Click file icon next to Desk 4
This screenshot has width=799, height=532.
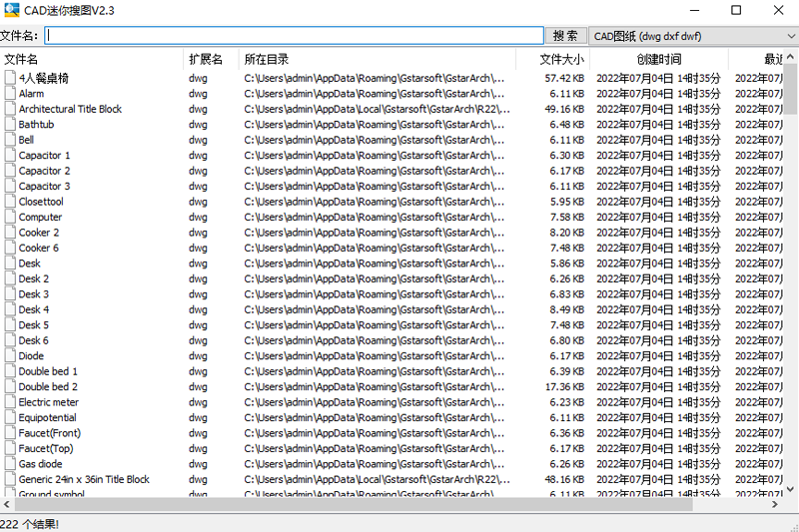(9, 309)
